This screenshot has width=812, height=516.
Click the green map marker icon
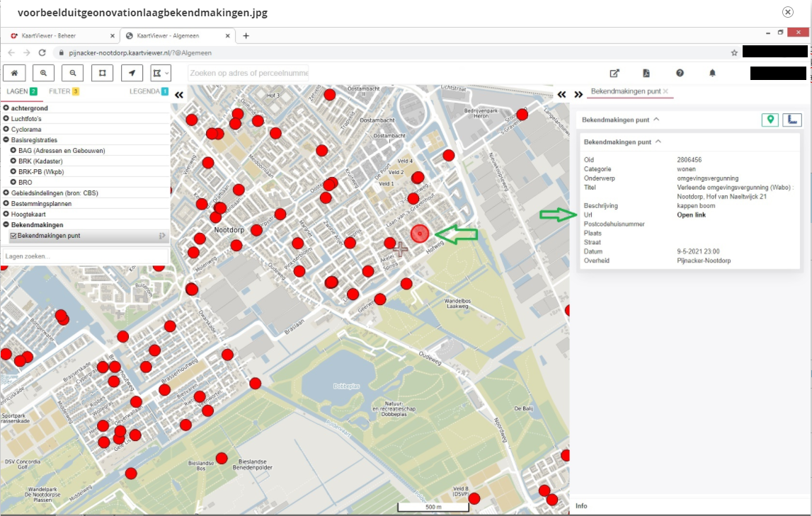tap(770, 120)
